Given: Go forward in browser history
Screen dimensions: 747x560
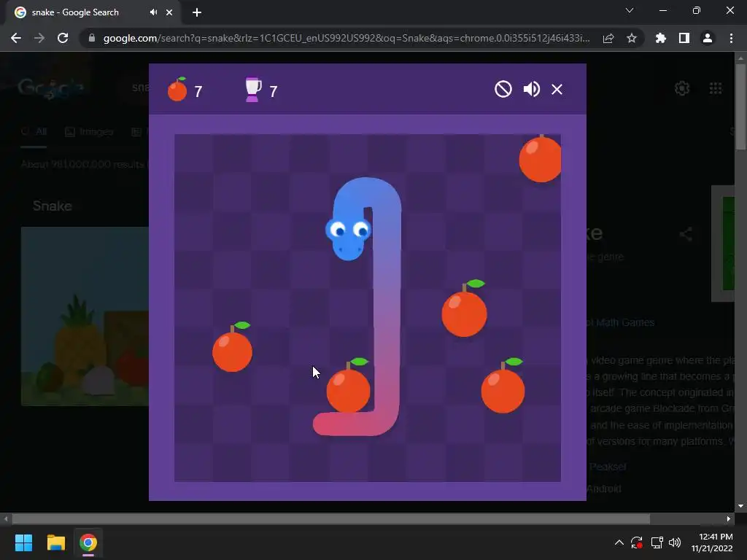Looking at the screenshot, I should [39, 38].
